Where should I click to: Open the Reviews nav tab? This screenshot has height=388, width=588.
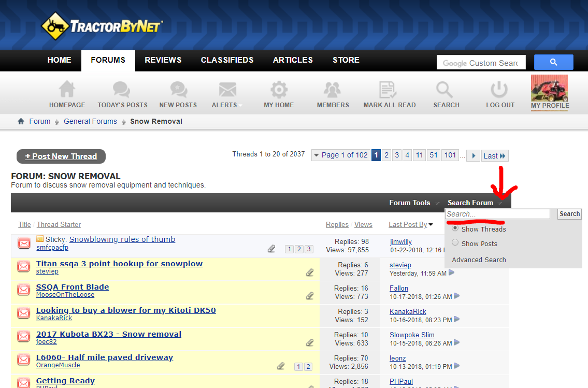tap(163, 60)
